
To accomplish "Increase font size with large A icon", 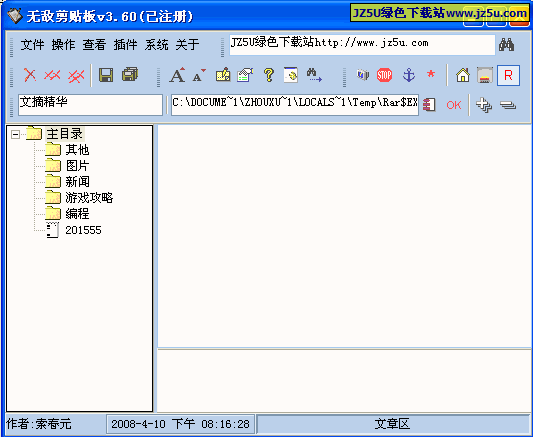I will click(177, 75).
